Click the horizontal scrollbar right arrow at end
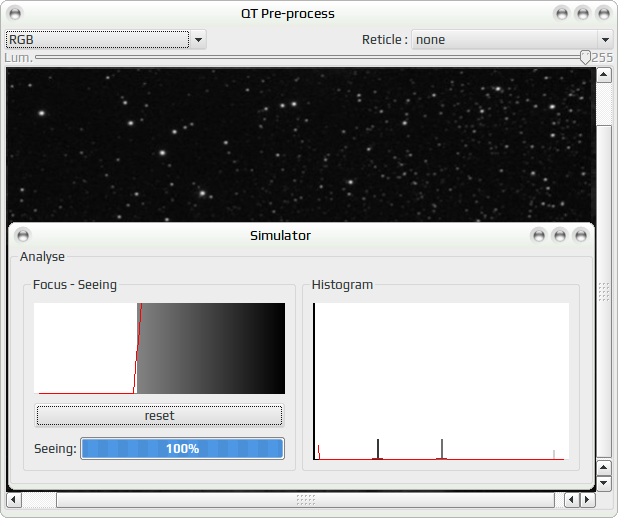Screen dimensions: 618x518 point(587,500)
